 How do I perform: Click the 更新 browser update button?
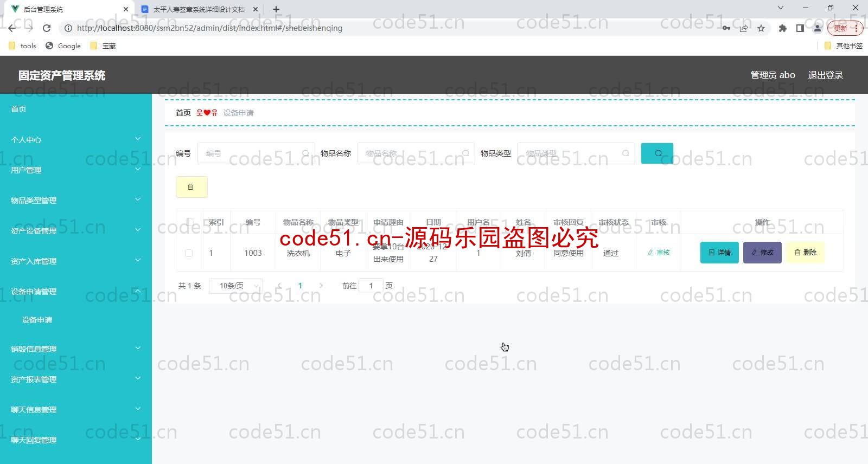(x=845, y=28)
